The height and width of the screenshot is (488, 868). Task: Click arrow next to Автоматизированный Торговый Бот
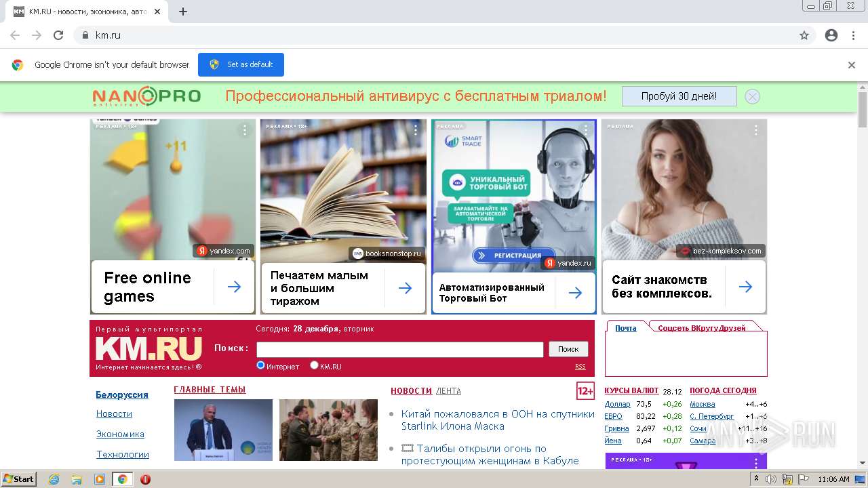coord(575,293)
